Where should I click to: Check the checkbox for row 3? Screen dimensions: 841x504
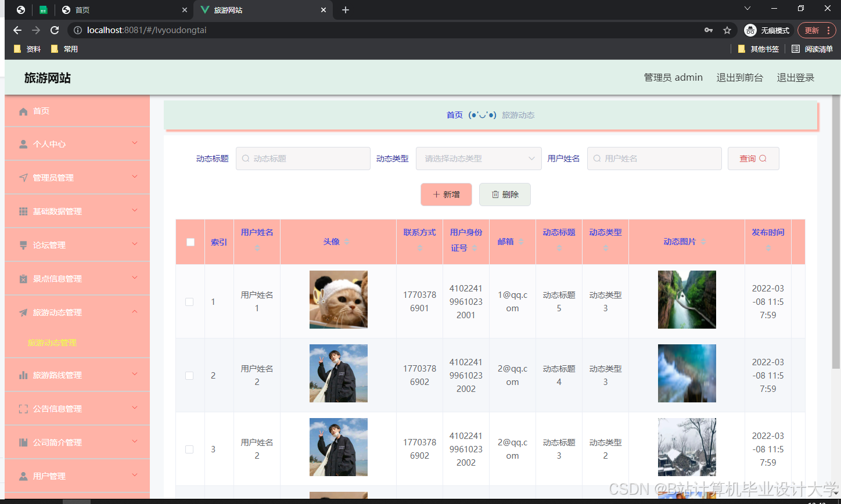[x=189, y=449]
